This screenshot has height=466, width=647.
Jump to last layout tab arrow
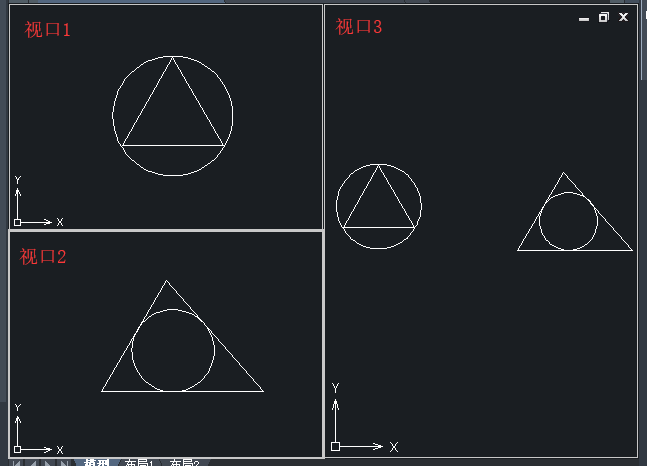coord(63,463)
